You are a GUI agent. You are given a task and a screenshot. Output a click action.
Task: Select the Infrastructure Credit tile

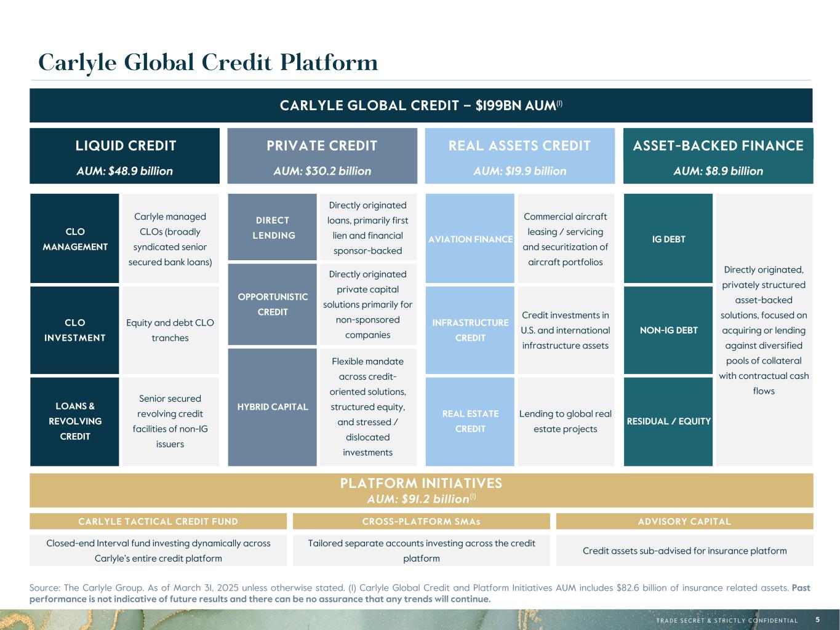click(470, 330)
